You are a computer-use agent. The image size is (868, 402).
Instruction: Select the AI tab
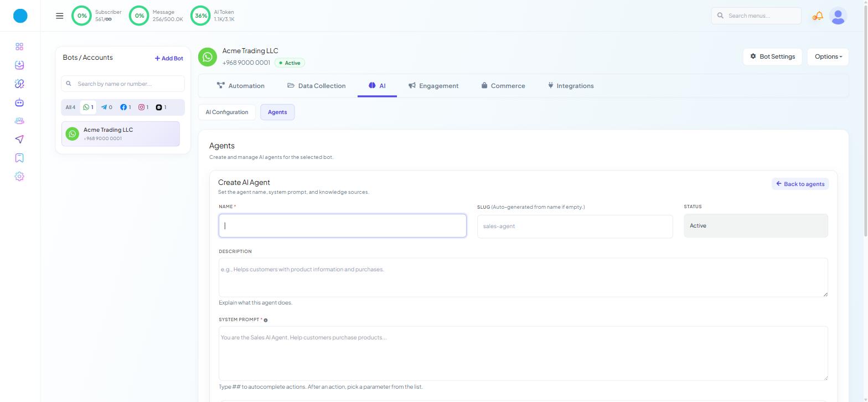[x=377, y=86]
